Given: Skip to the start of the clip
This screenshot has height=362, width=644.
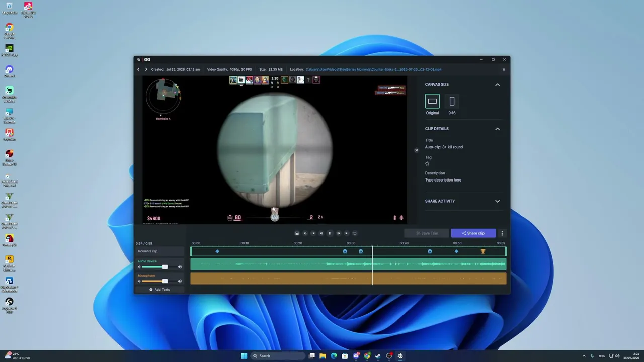Looking at the screenshot, I should pos(313,233).
